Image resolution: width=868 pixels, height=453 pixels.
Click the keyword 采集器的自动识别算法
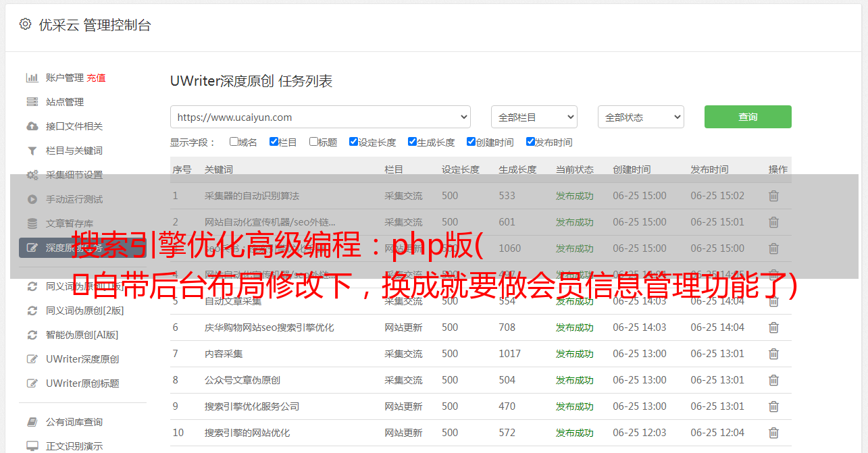[x=252, y=196]
